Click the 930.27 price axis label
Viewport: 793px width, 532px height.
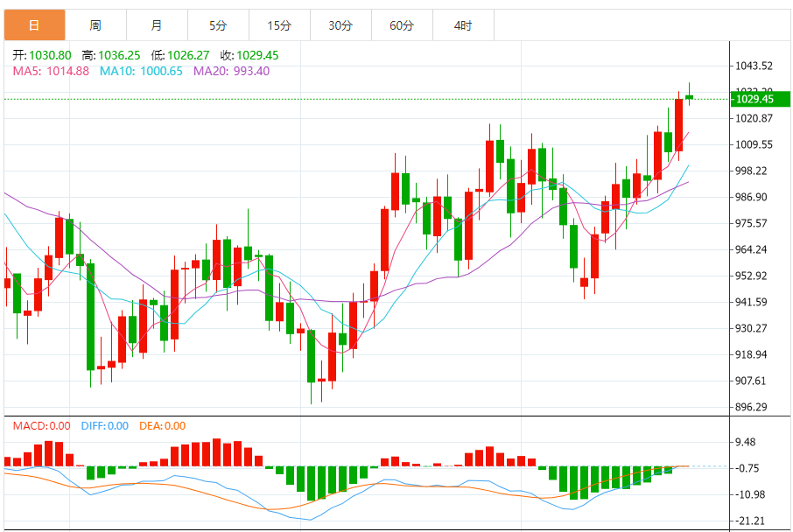click(750, 328)
